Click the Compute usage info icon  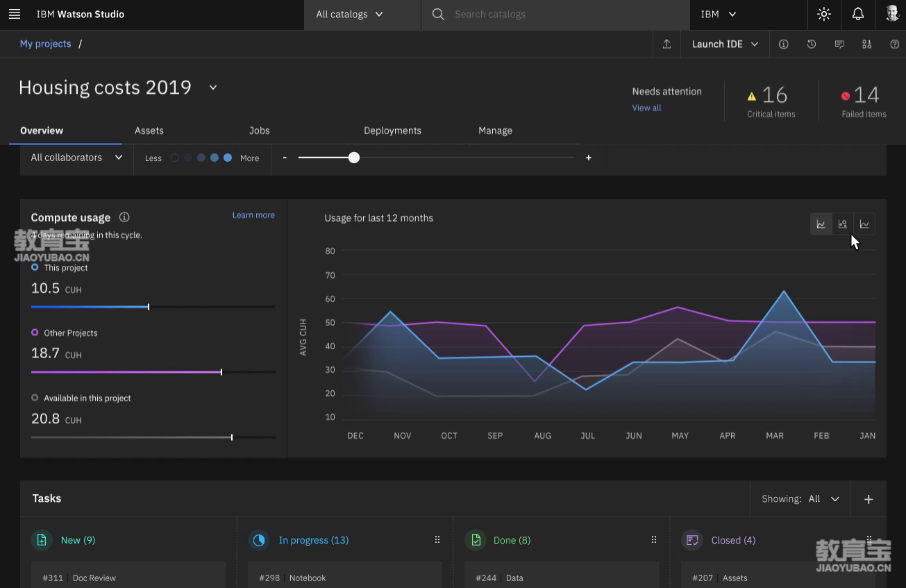(124, 217)
